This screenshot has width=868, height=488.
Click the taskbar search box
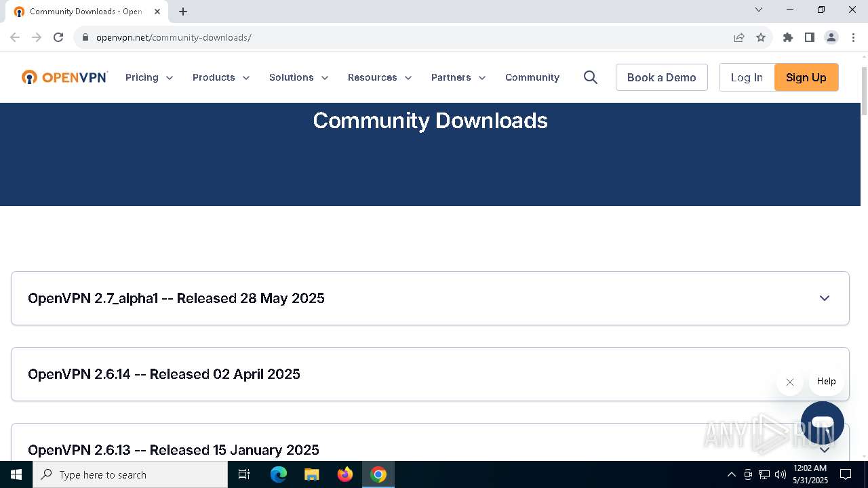coord(130,474)
